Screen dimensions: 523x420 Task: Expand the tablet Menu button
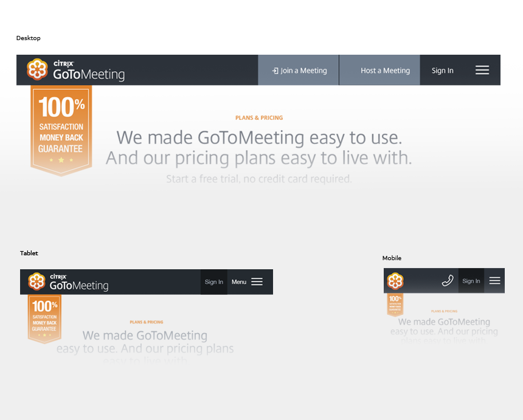click(247, 282)
